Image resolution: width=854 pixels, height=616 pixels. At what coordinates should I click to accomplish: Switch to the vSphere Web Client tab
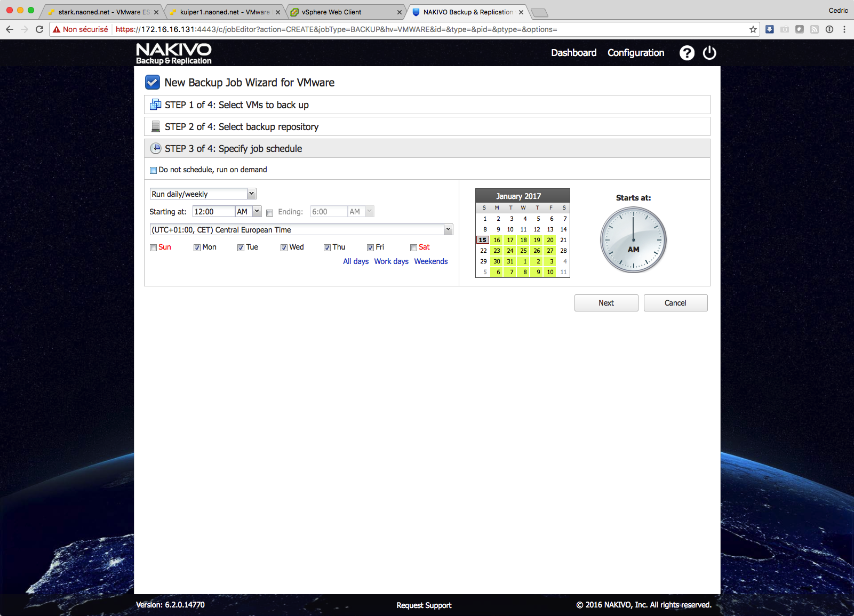(x=331, y=12)
